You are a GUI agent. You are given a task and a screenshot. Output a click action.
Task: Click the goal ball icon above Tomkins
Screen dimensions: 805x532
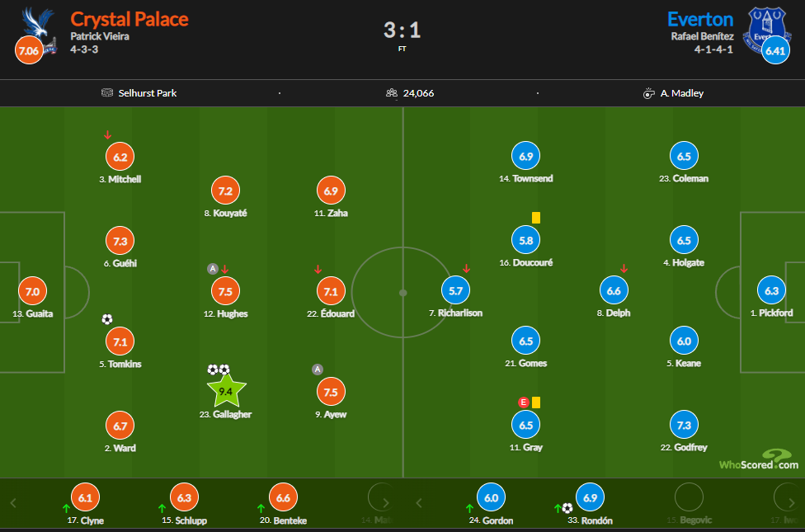point(106,319)
